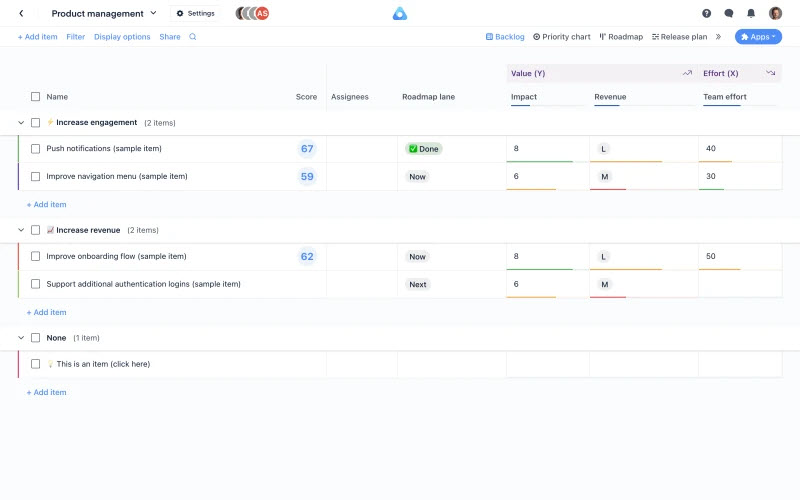Screen dimensions: 800x500
Task: Collapse the Increase engagement group
Action: 21,123
